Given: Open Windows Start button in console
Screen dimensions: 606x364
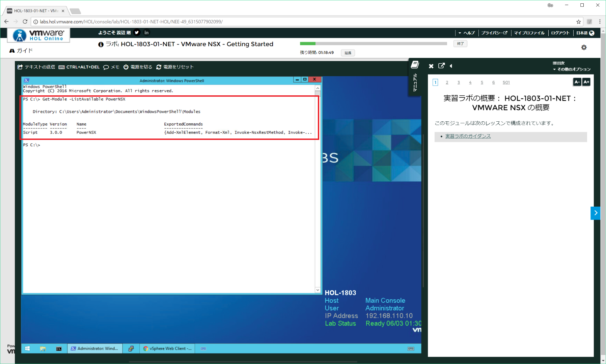Looking at the screenshot, I should tap(27, 348).
